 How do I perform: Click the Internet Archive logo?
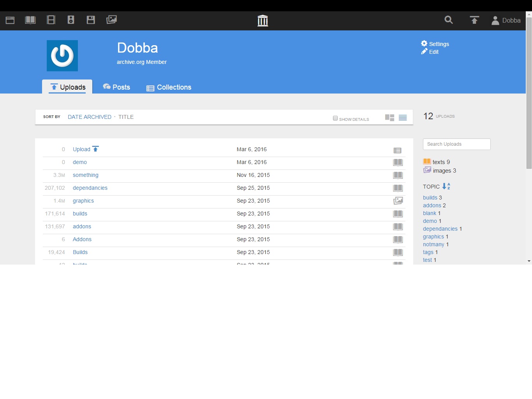pyautogui.click(x=263, y=21)
